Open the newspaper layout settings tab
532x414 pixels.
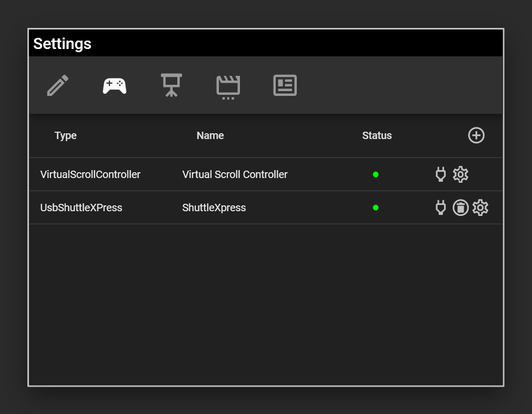[x=285, y=85]
